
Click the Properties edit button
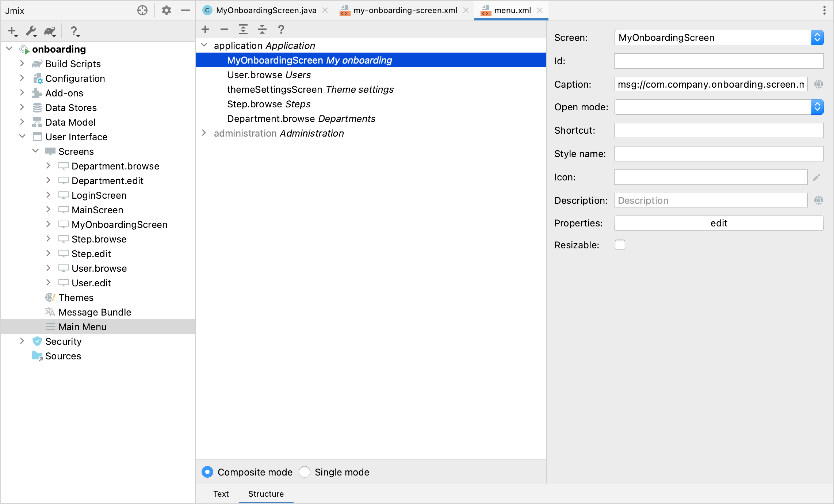[719, 223]
